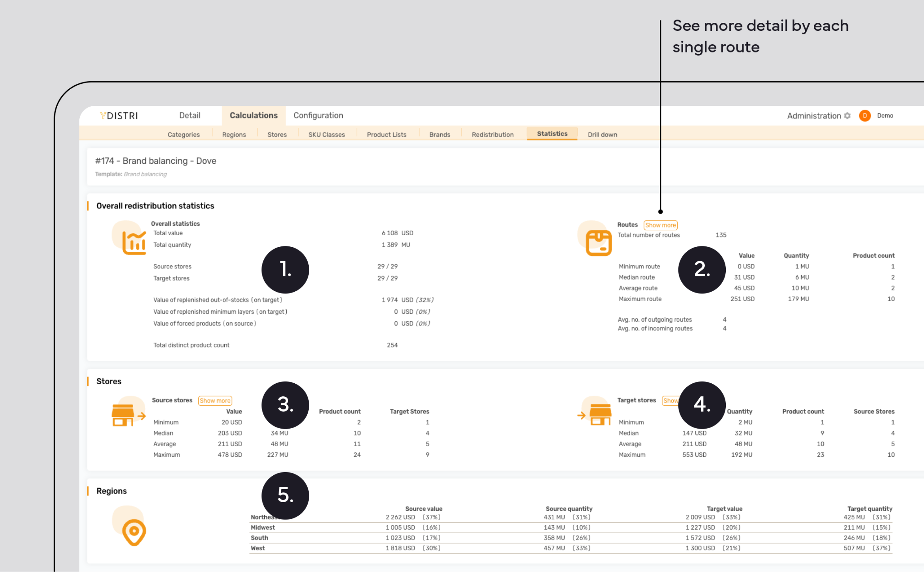Click the source stores Maximum '478 USD'
This screenshot has height=572, width=924.
(230, 455)
